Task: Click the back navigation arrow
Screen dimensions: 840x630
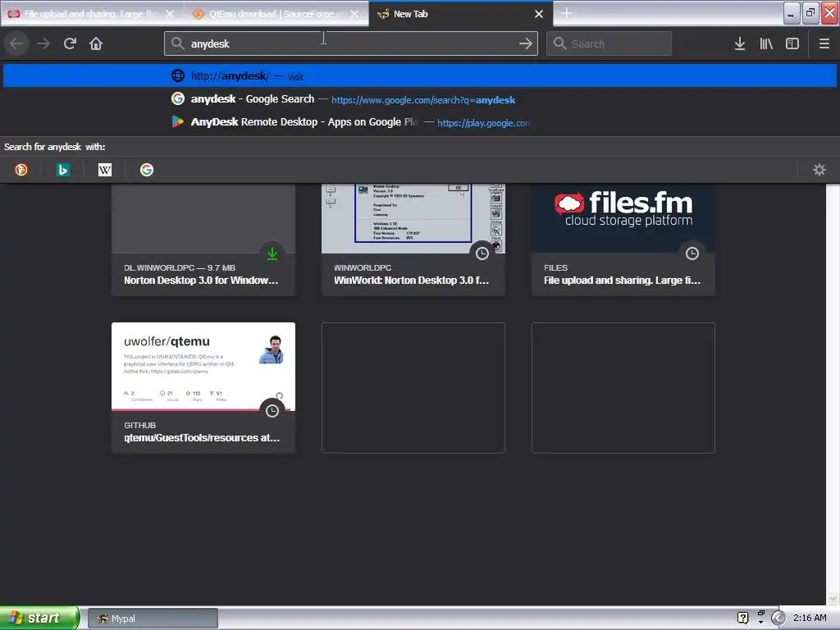Action: pyautogui.click(x=16, y=43)
